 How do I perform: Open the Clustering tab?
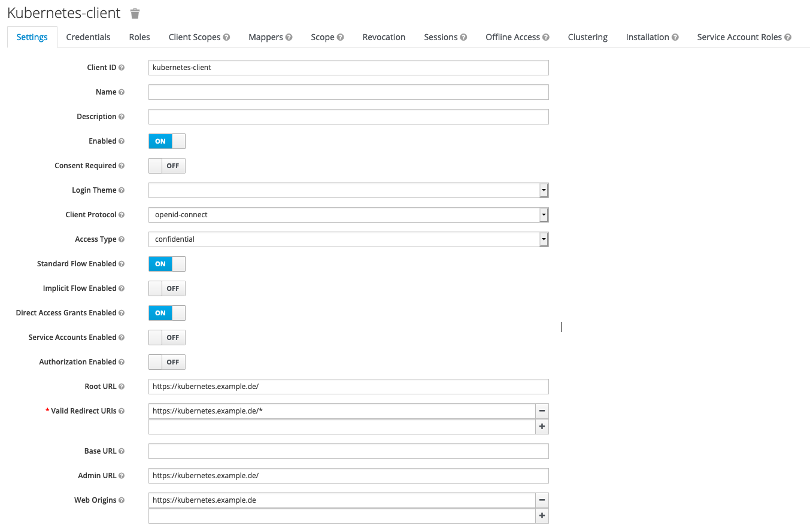[x=588, y=37]
